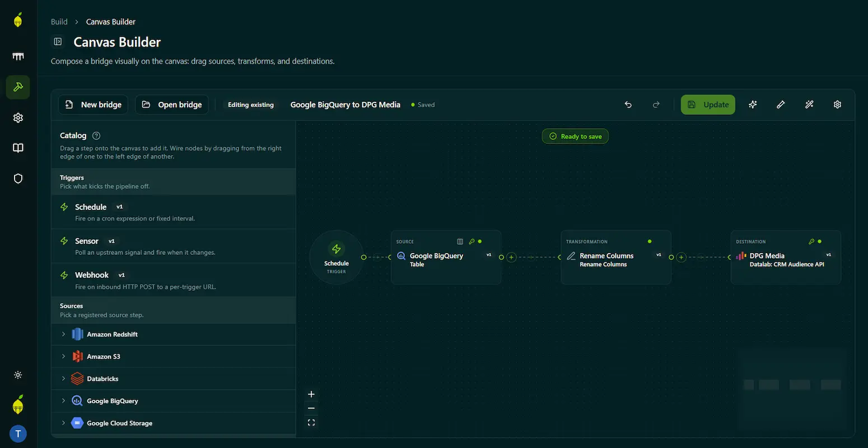Viewport: 868px width, 448px height.
Task: Click the pencil edit icon in toolbar
Action: 781,105
